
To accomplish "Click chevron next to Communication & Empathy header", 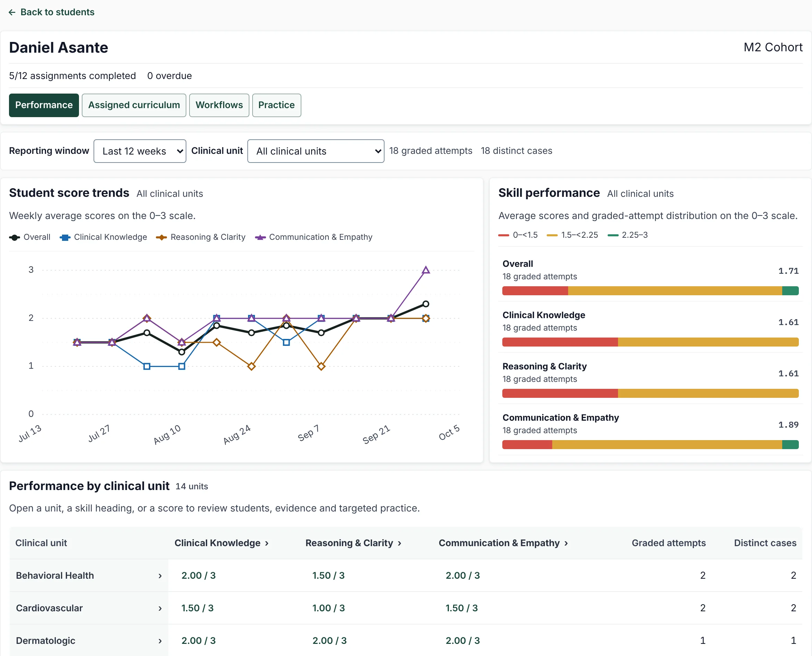I will pyautogui.click(x=566, y=543).
